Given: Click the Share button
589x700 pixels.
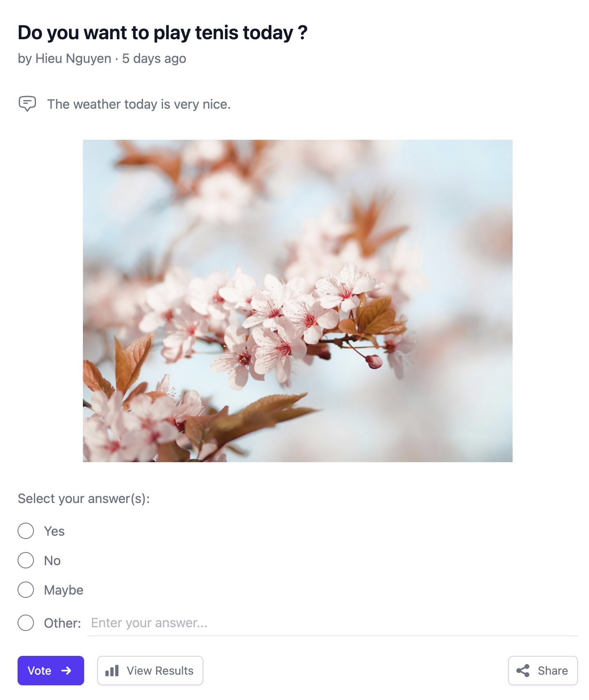Looking at the screenshot, I should coord(543,671).
